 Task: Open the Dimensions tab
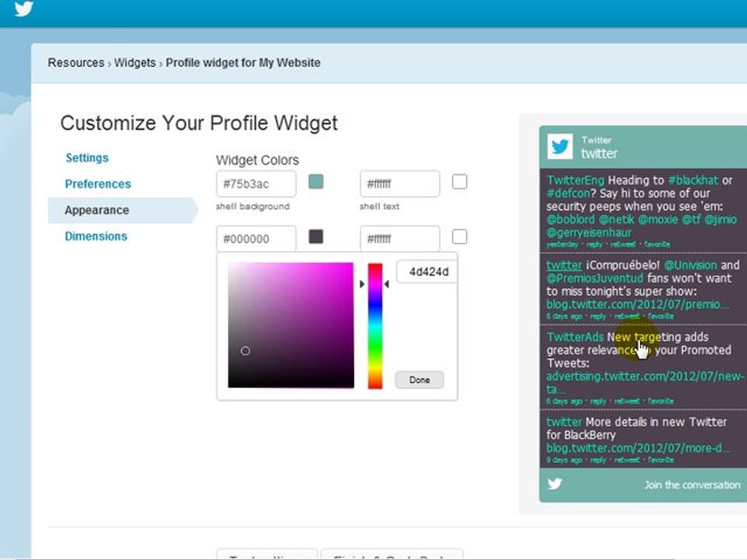96,236
